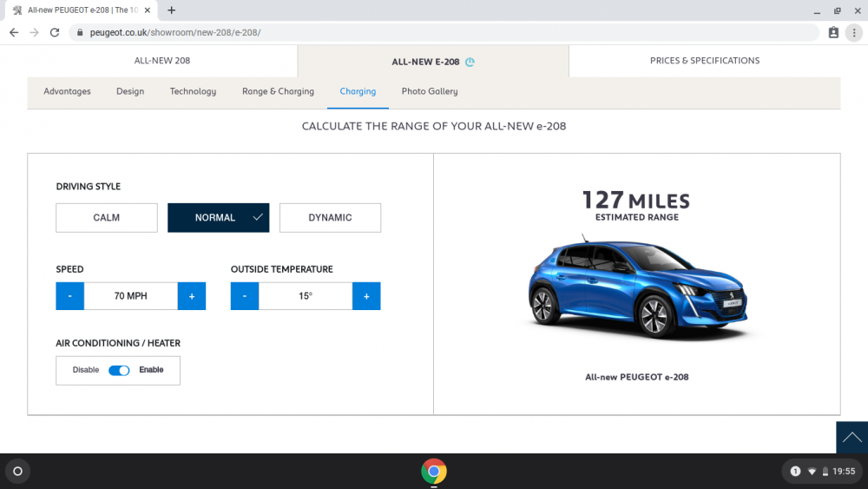This screenshot has height=489, width=868.
Task: Click back-to-top arrow button
Action: point(852,438)
